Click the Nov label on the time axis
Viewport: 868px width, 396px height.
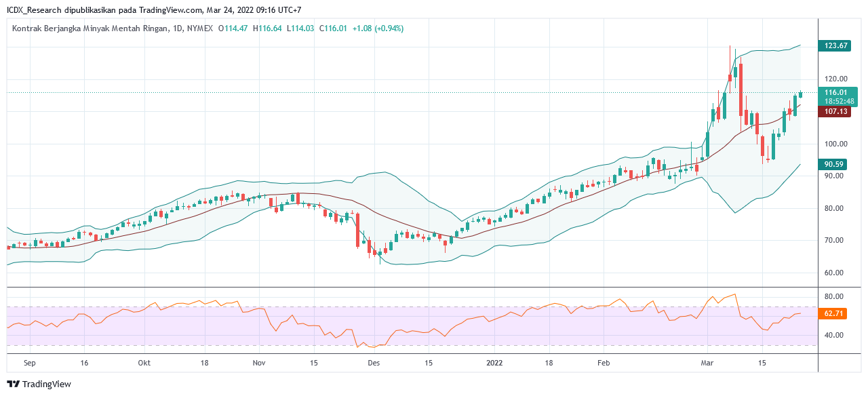coord(259,363)
